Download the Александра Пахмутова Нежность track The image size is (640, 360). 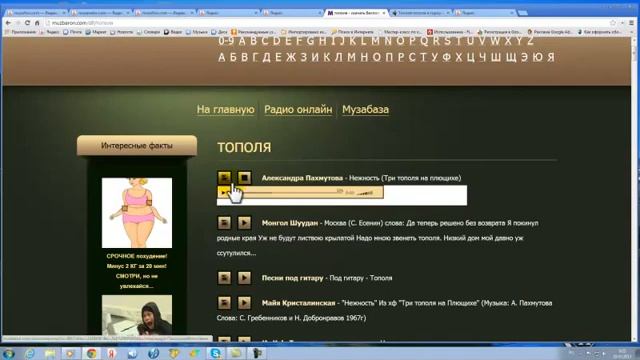click(x=224, y=178)
